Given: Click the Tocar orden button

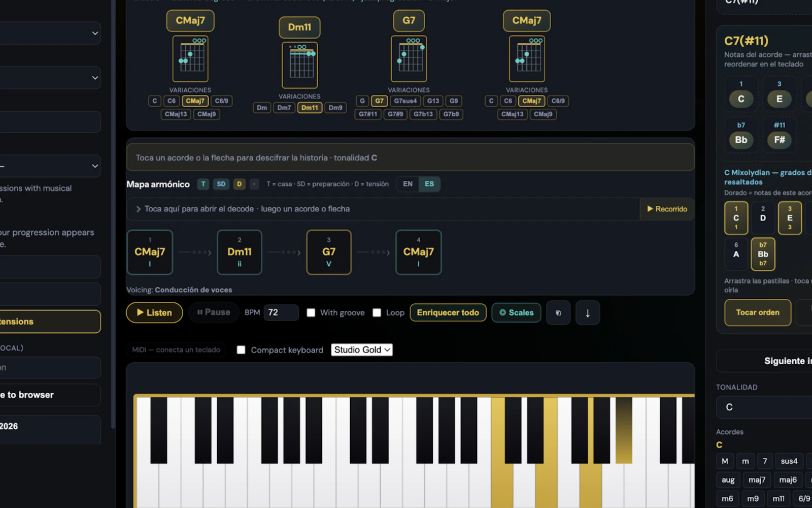Looking at the screenshot, I should click(758, 312).
